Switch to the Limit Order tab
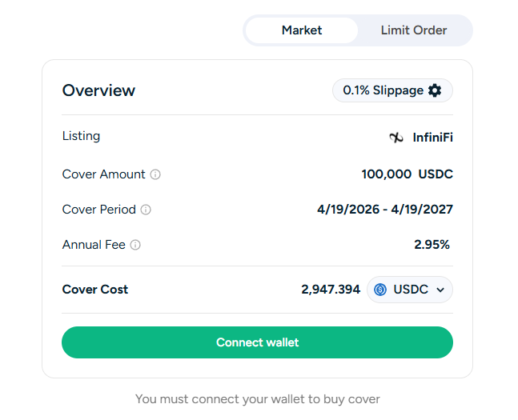 pos(414,30)
